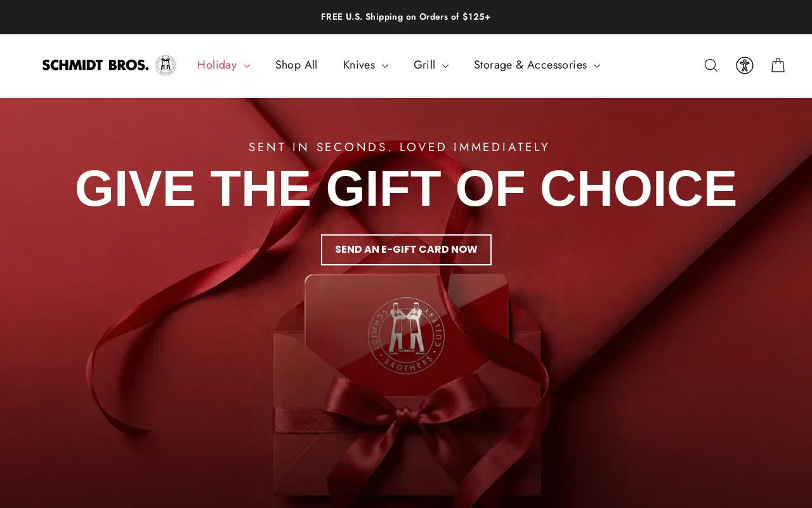Click the round Schmidt Brothers emblem in header
812x508 pixels.
(166, 65)
